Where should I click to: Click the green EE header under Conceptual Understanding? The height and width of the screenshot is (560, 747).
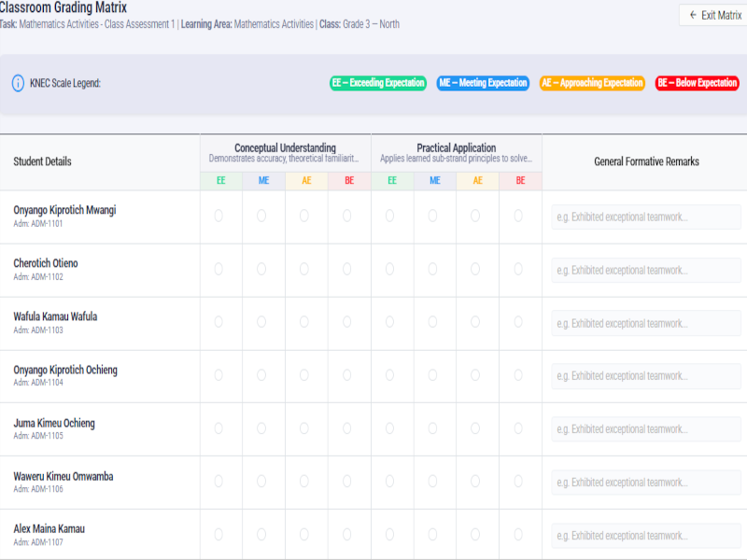tap(221, 181)
